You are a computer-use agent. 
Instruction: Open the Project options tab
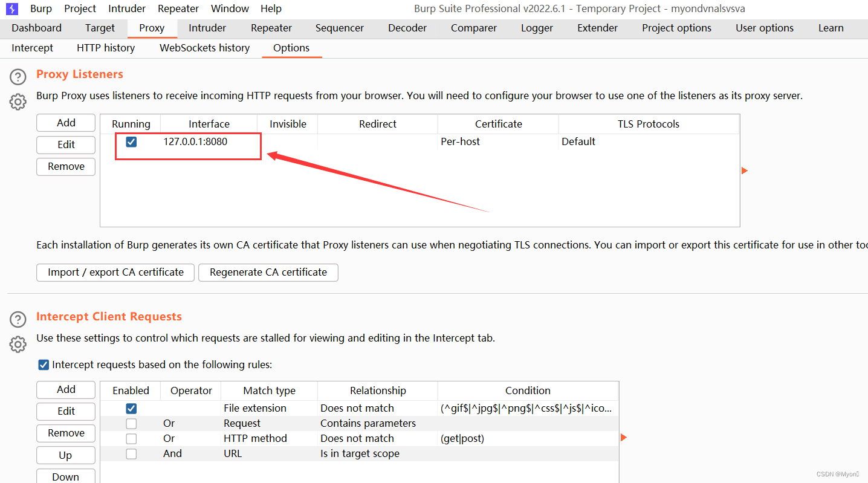(x=676, y=28)
